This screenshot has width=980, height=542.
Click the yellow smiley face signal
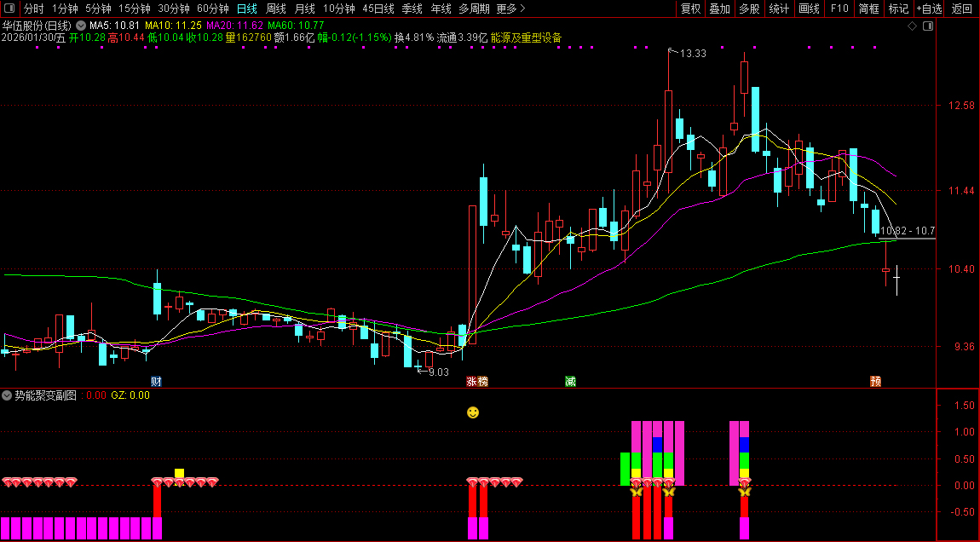473,412
